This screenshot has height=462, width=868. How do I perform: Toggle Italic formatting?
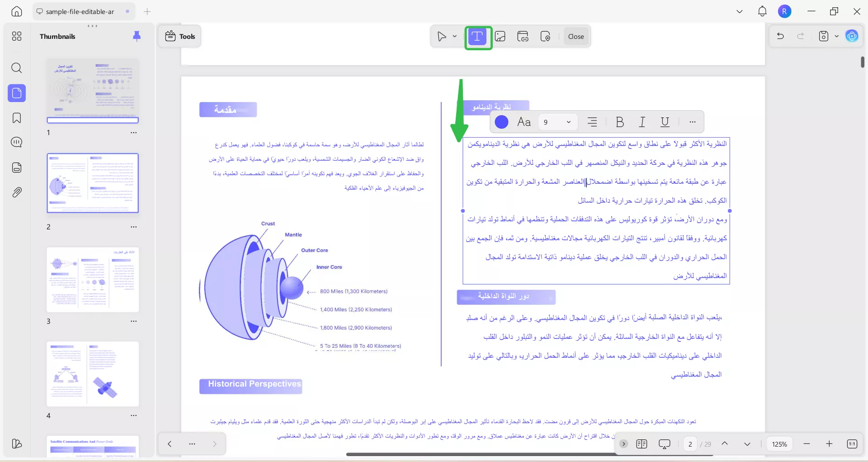point(642,122)
